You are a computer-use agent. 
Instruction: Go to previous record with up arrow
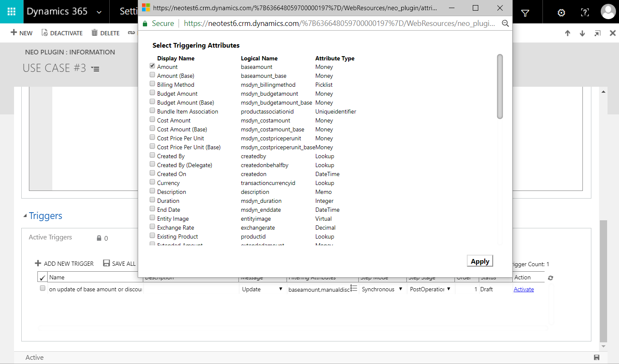568,33
